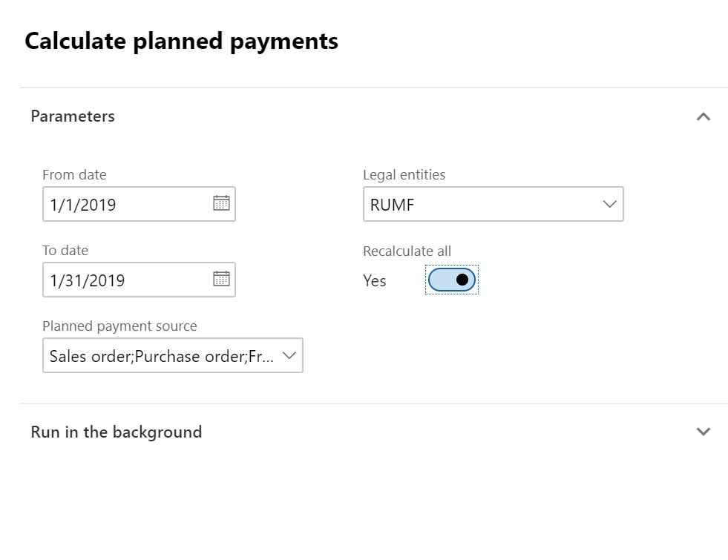
Task: Click the Legal entities field label
Action: 404,175
